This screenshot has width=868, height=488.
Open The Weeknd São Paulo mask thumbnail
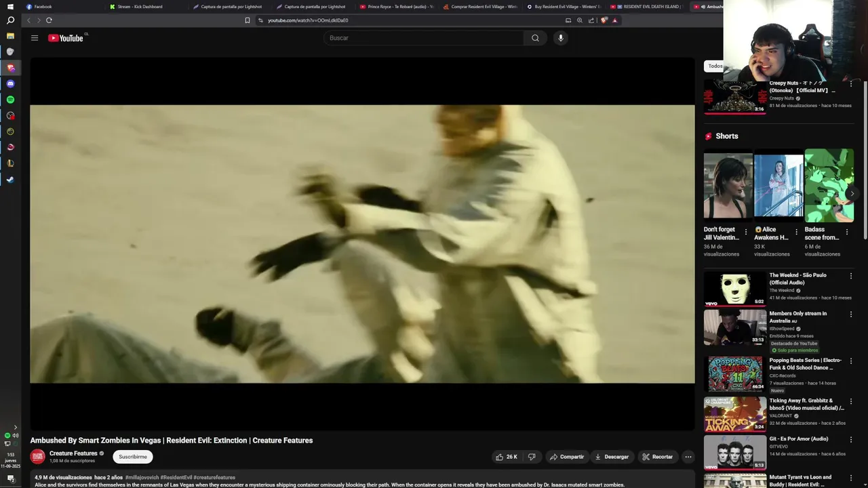735,289
